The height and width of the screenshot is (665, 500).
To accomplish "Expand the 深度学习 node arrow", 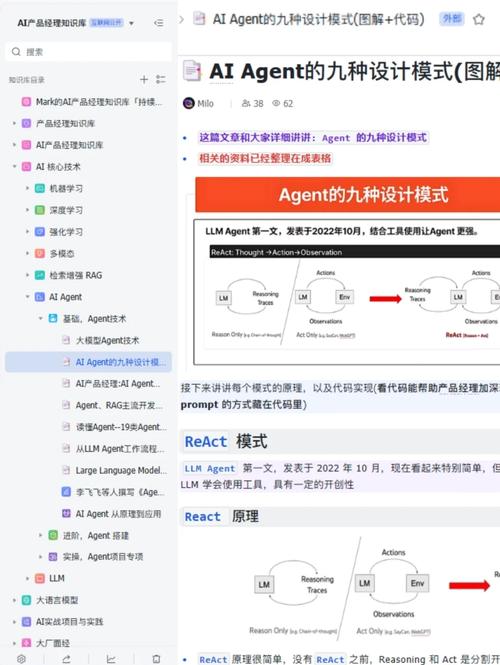I will (x=27, y=210).
